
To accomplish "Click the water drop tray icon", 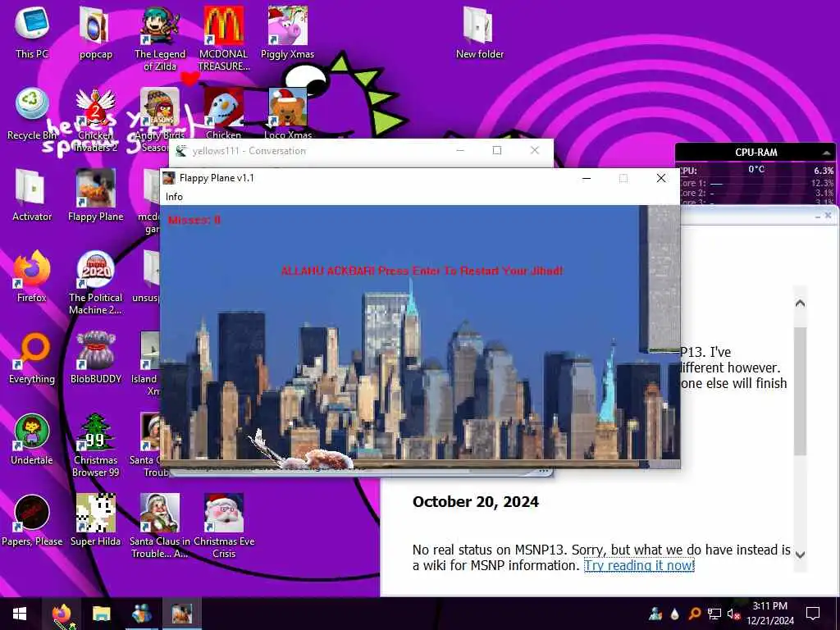I will [x=674, y=614].
